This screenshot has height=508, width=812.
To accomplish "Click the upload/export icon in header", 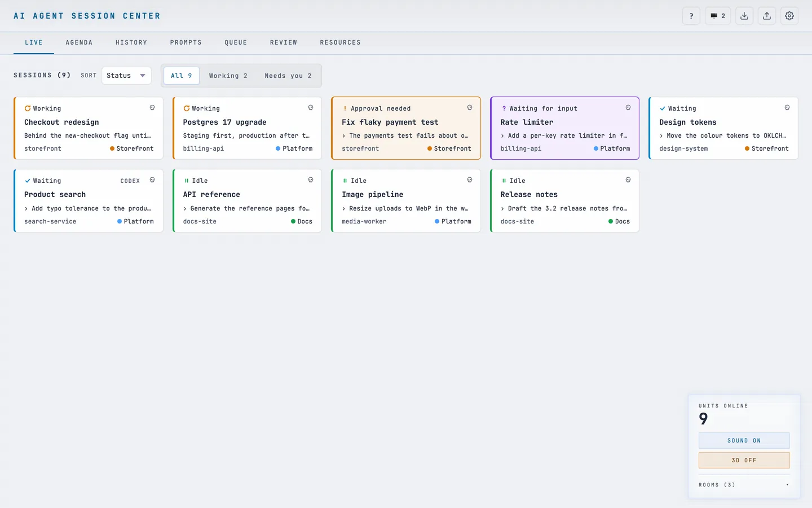I will pos(767,16).
